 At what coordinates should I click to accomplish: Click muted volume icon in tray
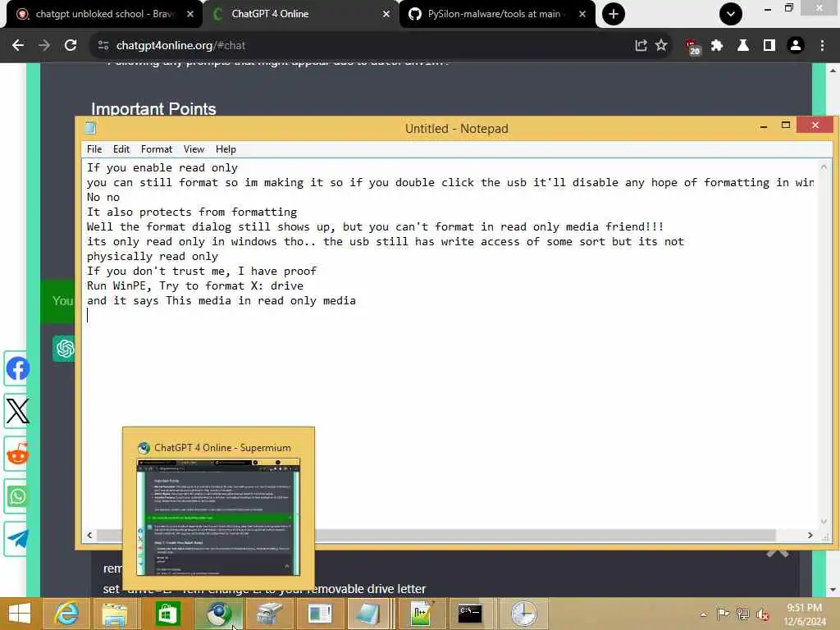(x=763, y=614)
